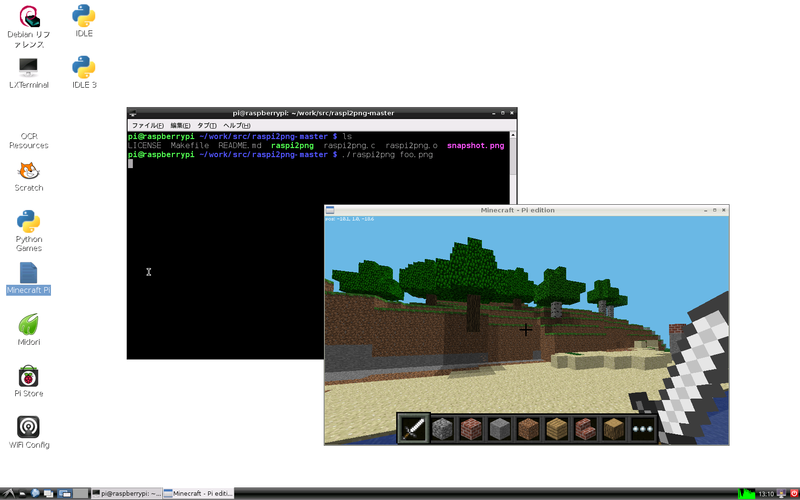Viewport: 800px width, 500px height.
Task: Switch to the highlighted desktop pager workspace
Action: [x=65, y=493]
